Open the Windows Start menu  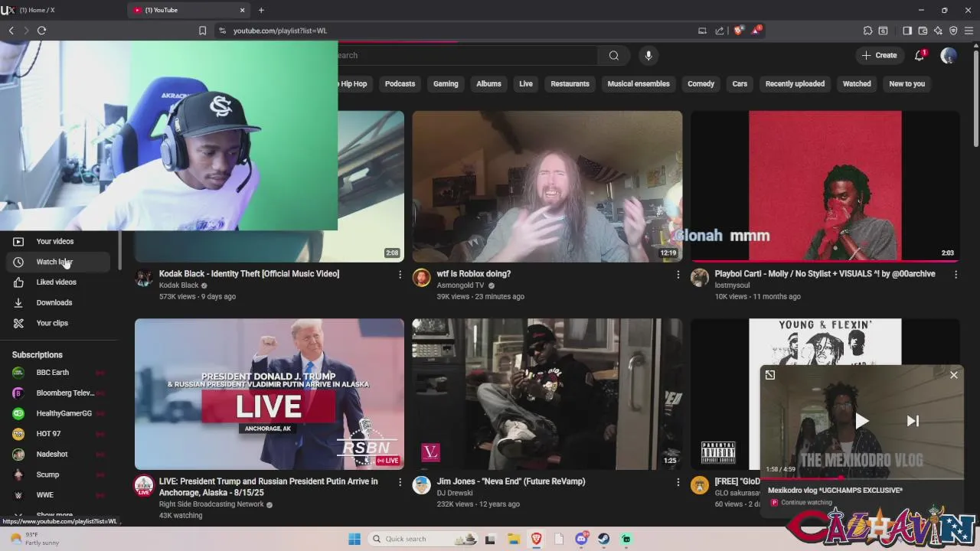point(354,539)
